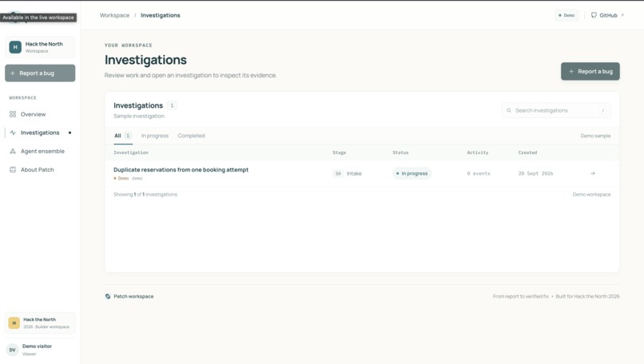Click the Agent ensemble people icon
The height and width of the screenshot is (364, 644).
tap(13, 151)
